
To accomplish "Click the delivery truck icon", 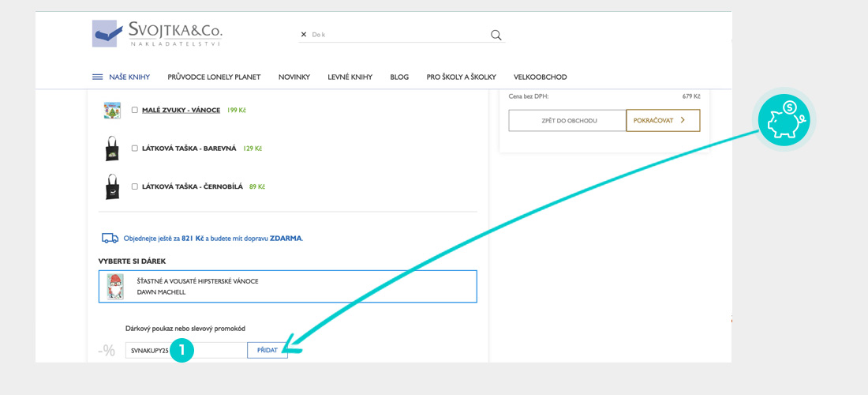I will tap(110, 238).
